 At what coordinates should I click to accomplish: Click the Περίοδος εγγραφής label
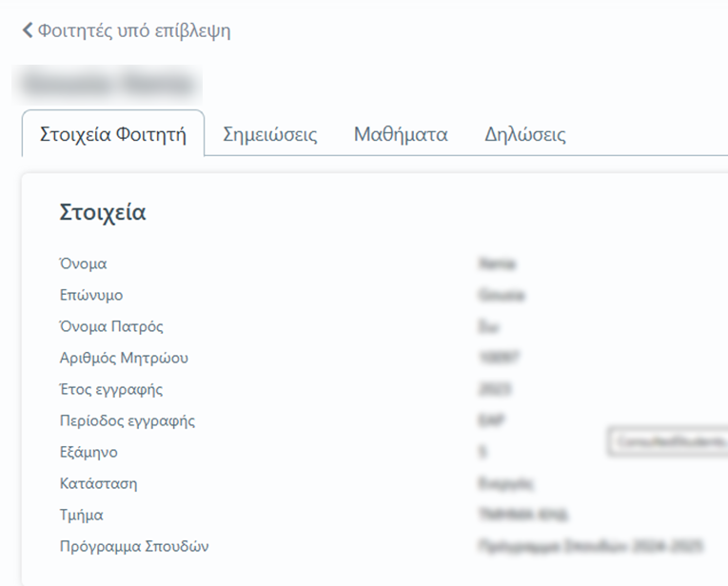click(128, 421)
